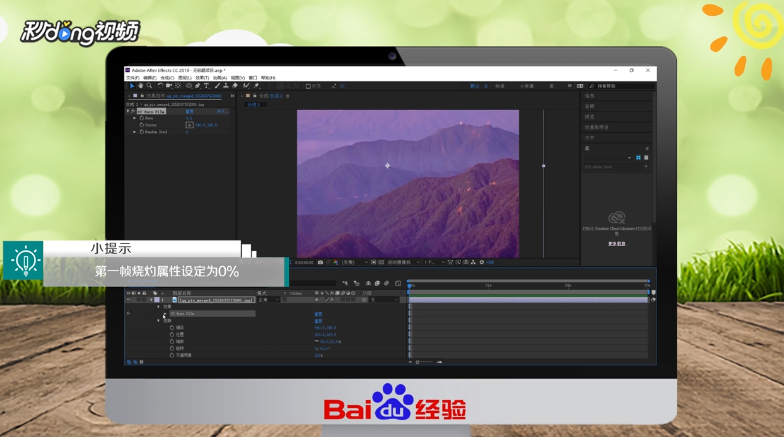Toggle rotation stopwatch in timeline
Viewport: 784px width, 437px height.
pyautogui.click(x=172, y=348)
